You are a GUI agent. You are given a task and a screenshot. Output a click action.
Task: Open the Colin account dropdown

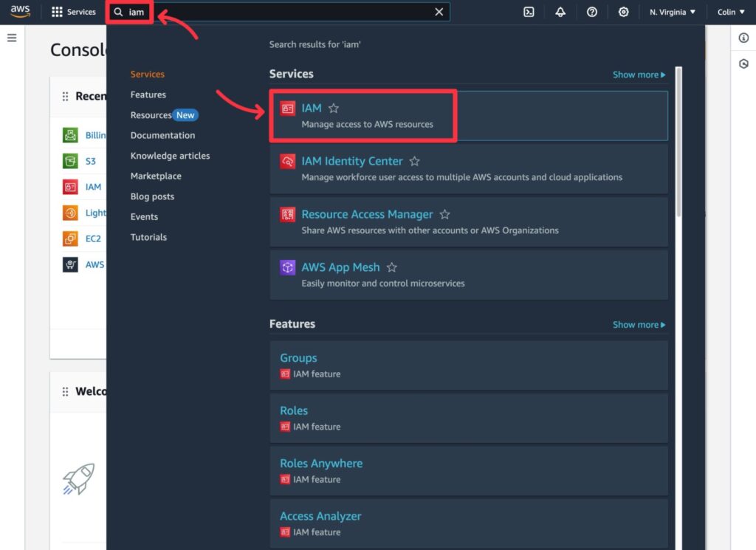[730, 12]
